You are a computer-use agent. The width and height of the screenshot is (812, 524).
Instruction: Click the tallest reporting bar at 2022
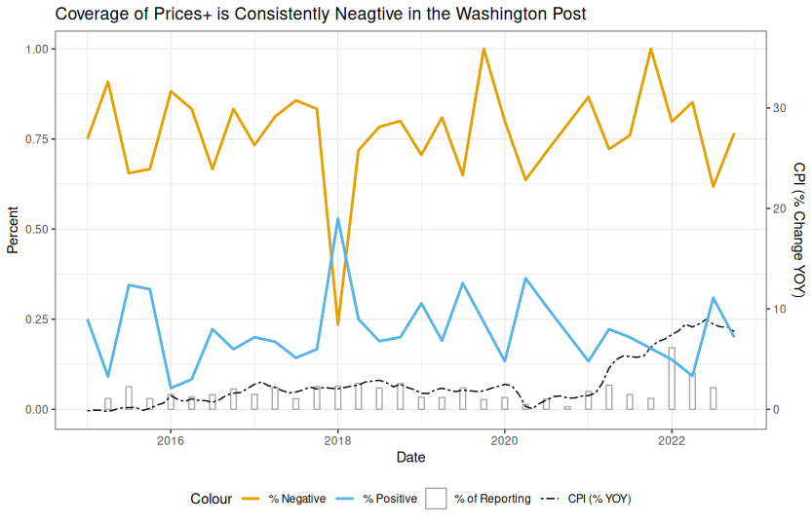[x=672, y=378]
